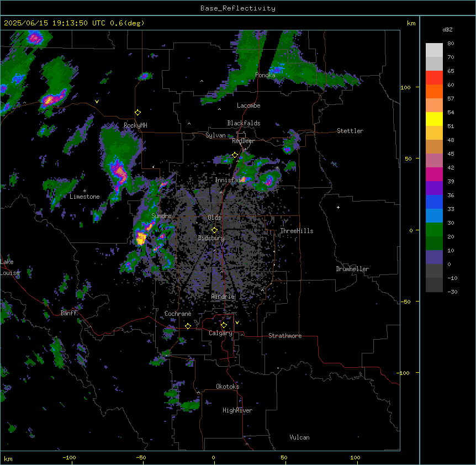The image size is (476, 465).
Task: Click the km unit label at top right
Action: coord(411,23)
